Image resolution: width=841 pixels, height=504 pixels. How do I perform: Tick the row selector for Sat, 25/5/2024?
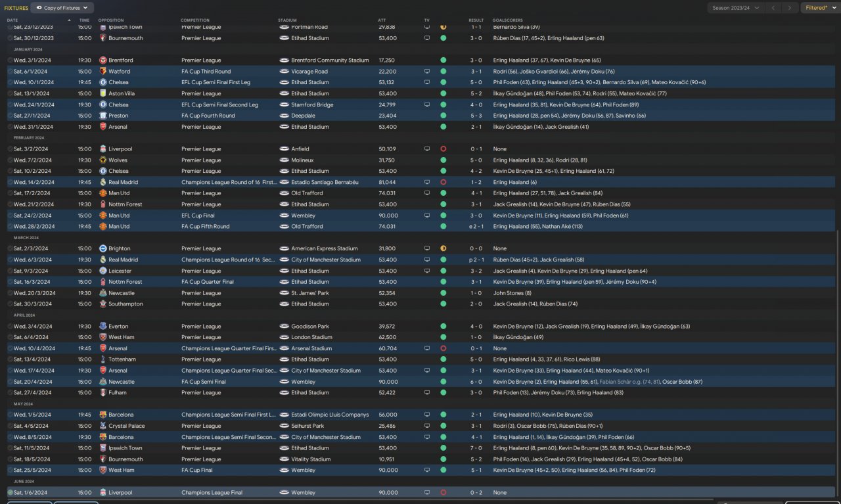tap(10, 470)
